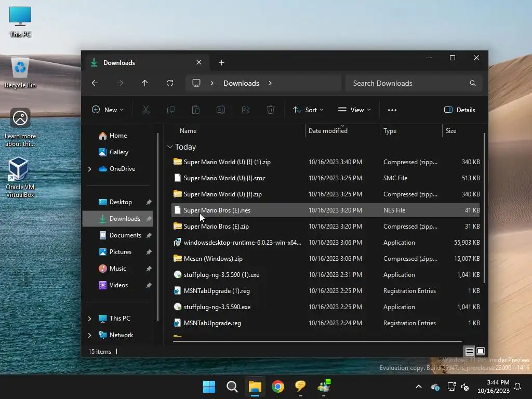The width and height of the screenshot is (532, 399).
Task: Click the Cut scissors icon in toolbar
Action: [146, 110]
